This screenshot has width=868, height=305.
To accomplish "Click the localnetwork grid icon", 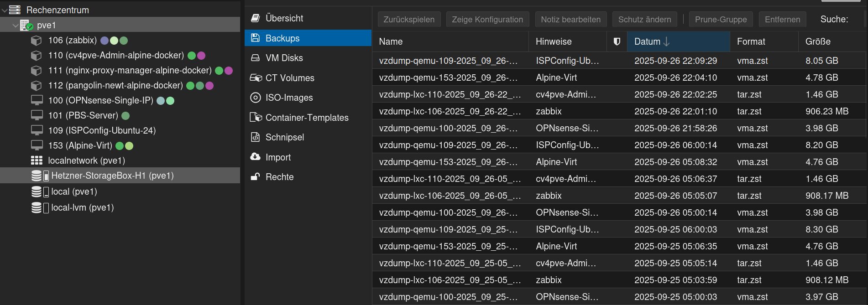I will coord(37,160).
